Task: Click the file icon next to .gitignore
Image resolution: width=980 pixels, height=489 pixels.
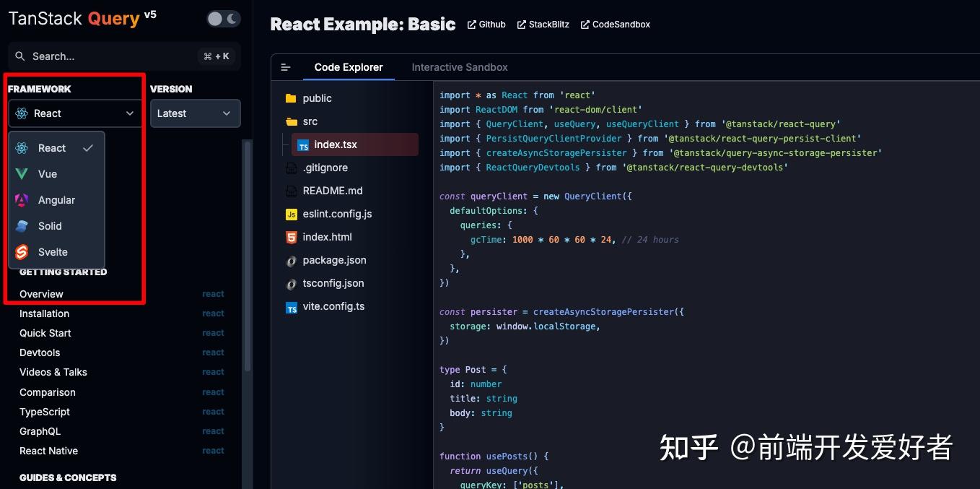Action: coord(292,168)
